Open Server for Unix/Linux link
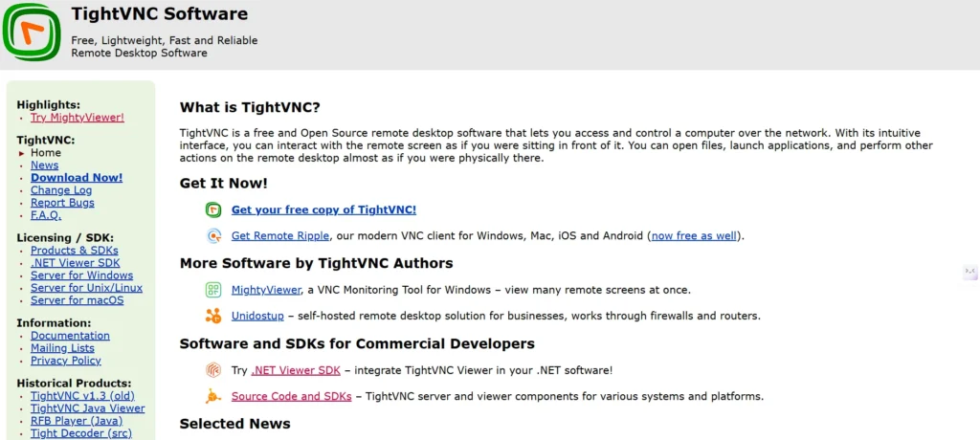 point(86,288)
